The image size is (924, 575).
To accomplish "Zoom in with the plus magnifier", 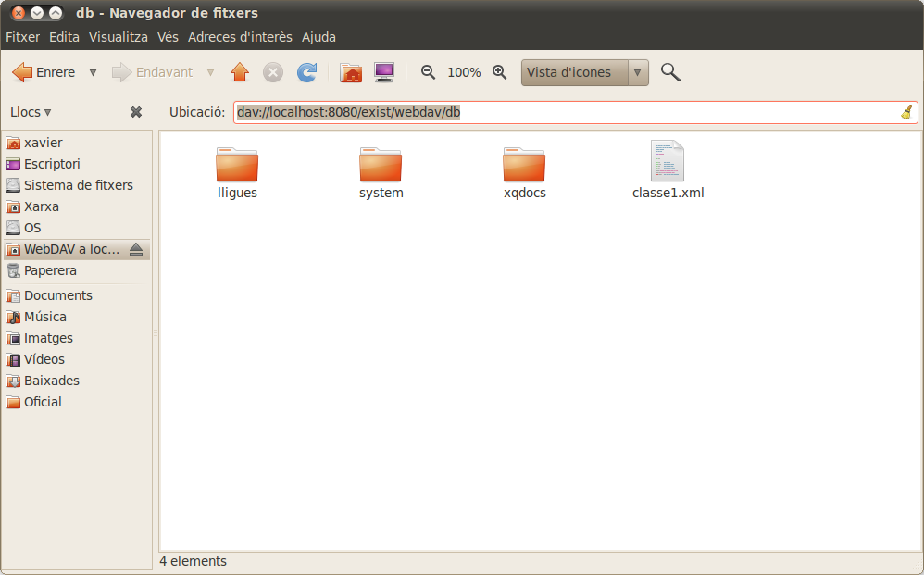I will coord(499,72).
